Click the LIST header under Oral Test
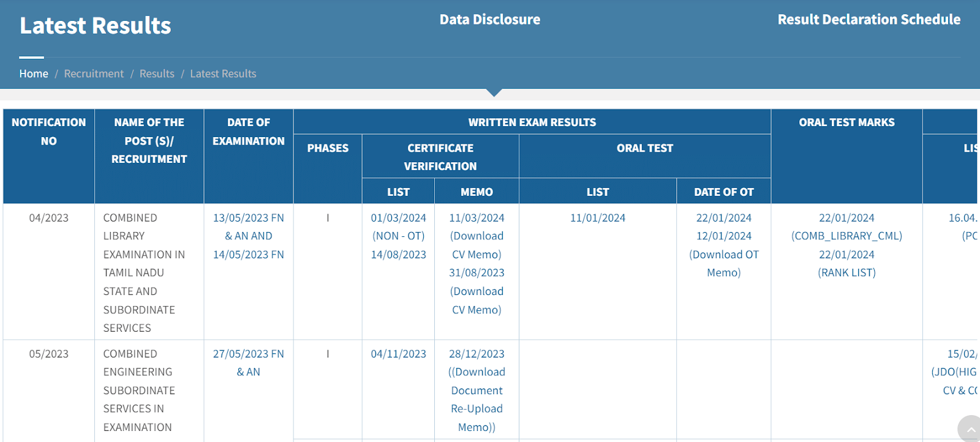Screen dimensions: 980x442 598,192
